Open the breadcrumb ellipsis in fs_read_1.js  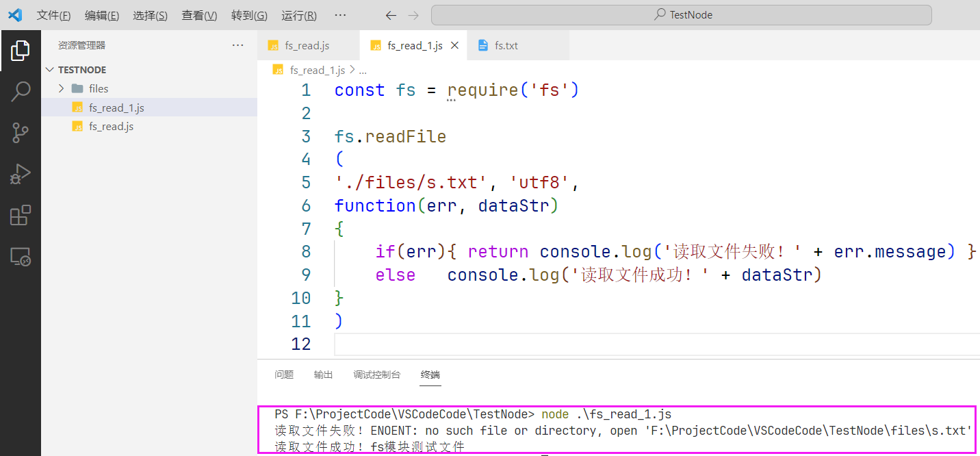(363, 69)
